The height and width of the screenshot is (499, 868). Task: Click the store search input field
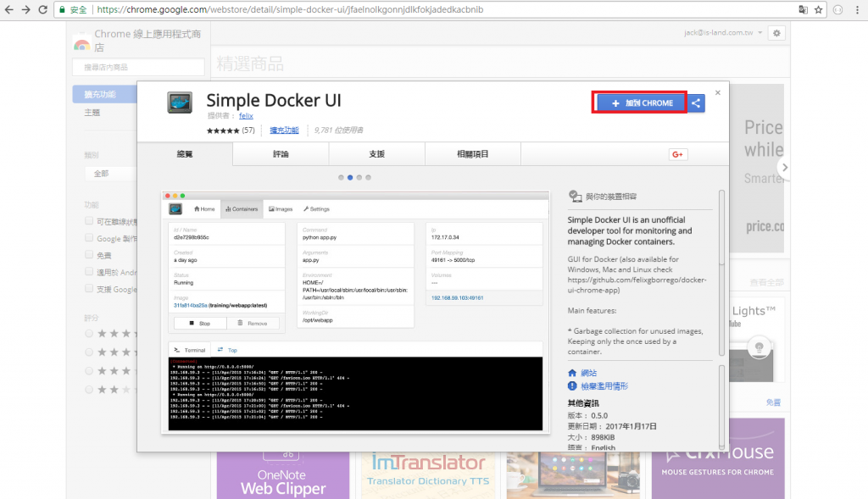[138, 67]
